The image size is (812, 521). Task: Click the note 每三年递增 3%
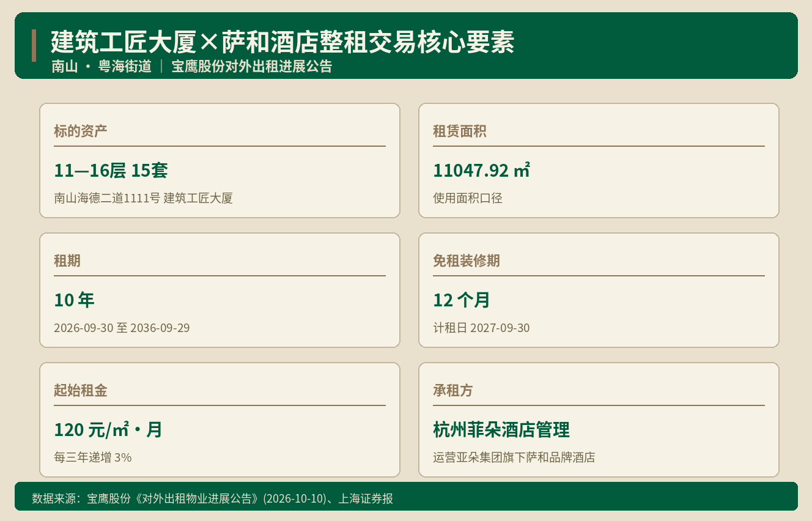pos(93,457)
